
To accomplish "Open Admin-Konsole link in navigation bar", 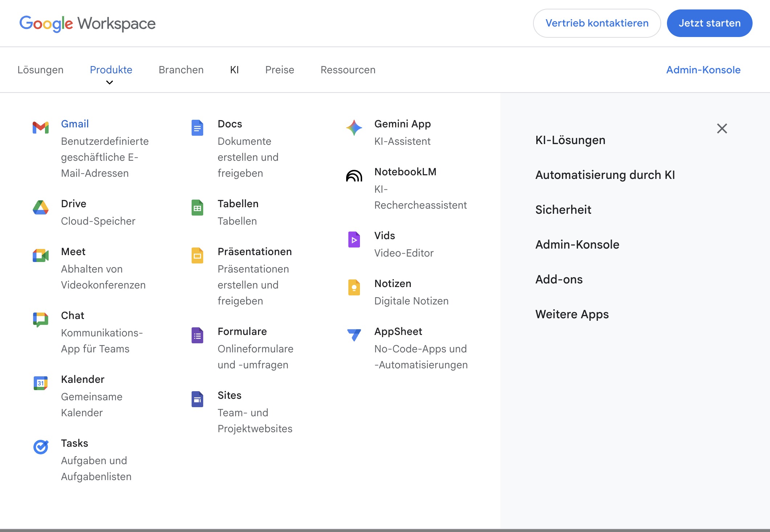I will point(703,70).
